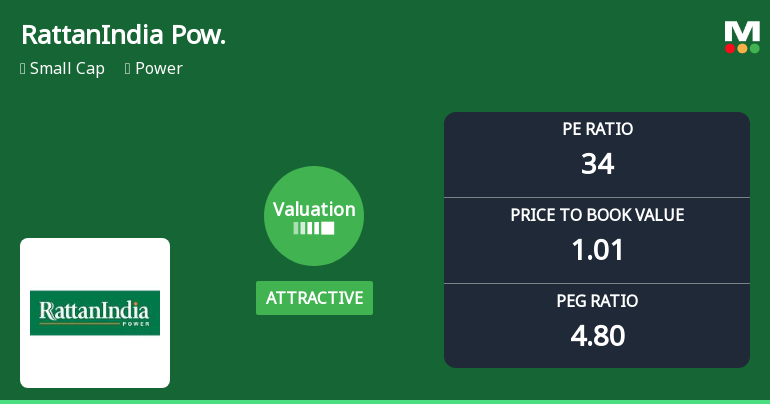Image resolution: width=770 pixels, height=404 pixels.
Task: Click the RattanIndia Pow. company title
Action: 123,35
